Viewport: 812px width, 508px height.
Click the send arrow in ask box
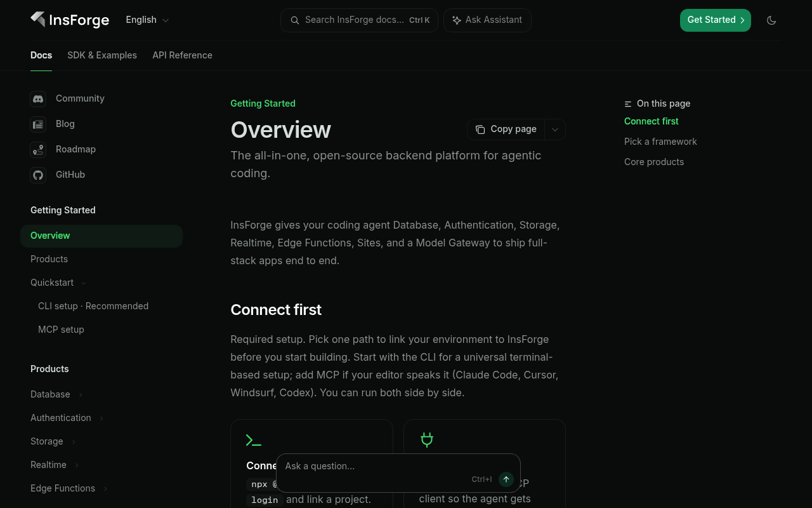click(x=506, y=479)
